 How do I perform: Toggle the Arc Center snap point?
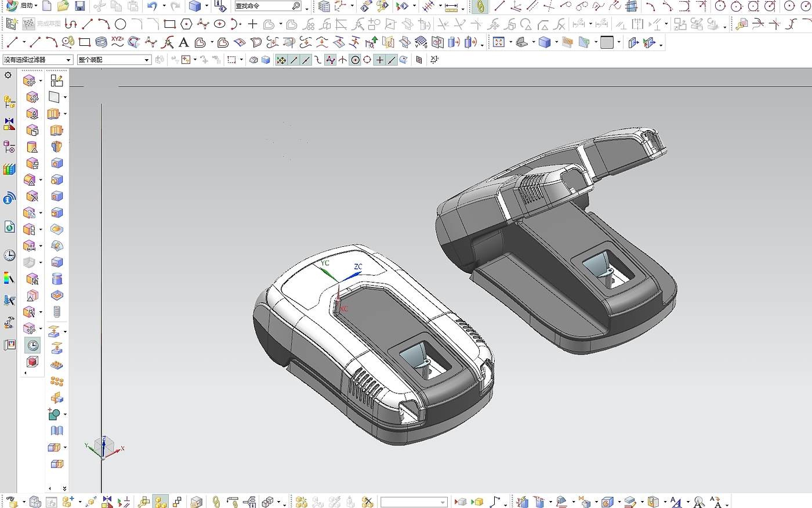[355, 60]
